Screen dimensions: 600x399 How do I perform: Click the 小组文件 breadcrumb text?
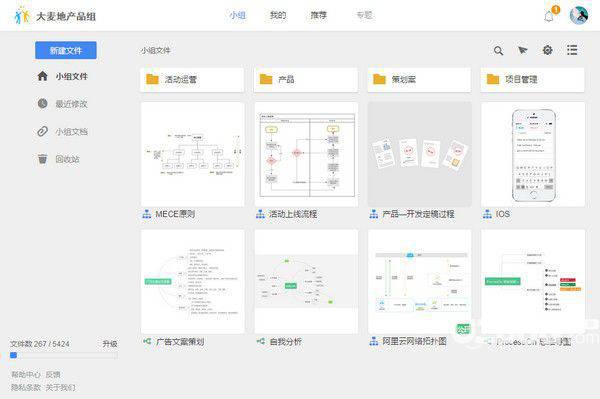click(155, 50)
